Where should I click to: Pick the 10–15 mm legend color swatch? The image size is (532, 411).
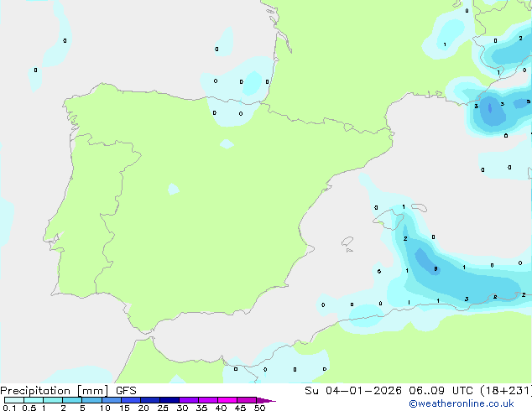(x=112, y=400)
